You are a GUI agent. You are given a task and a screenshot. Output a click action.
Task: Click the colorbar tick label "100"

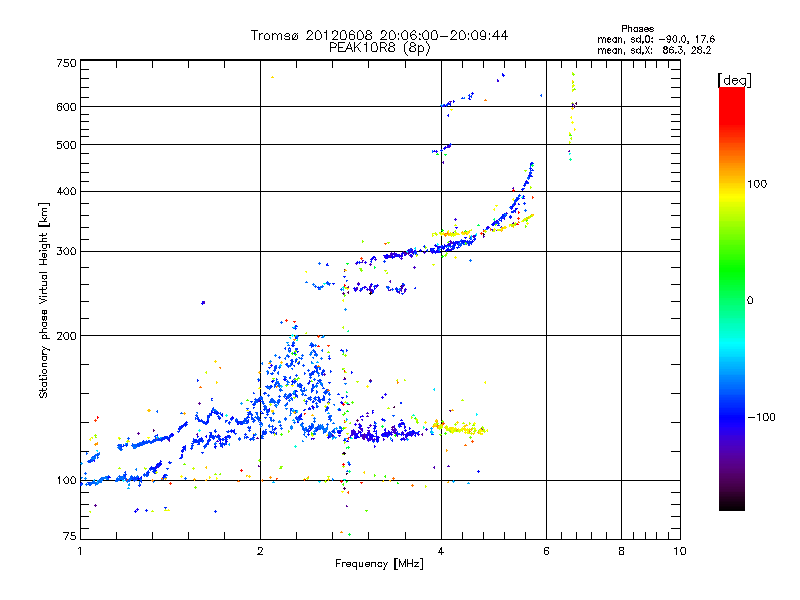click(x=757, y=184)
